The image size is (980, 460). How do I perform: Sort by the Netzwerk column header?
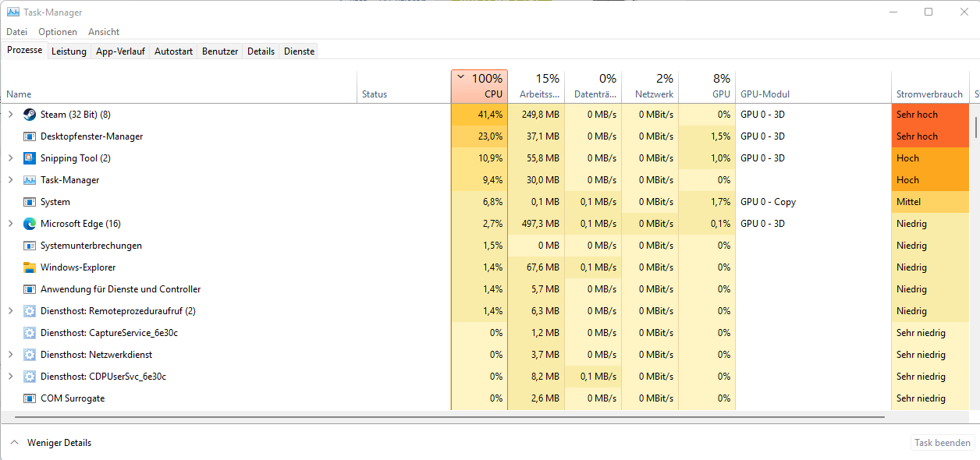(x=650, y=87)
